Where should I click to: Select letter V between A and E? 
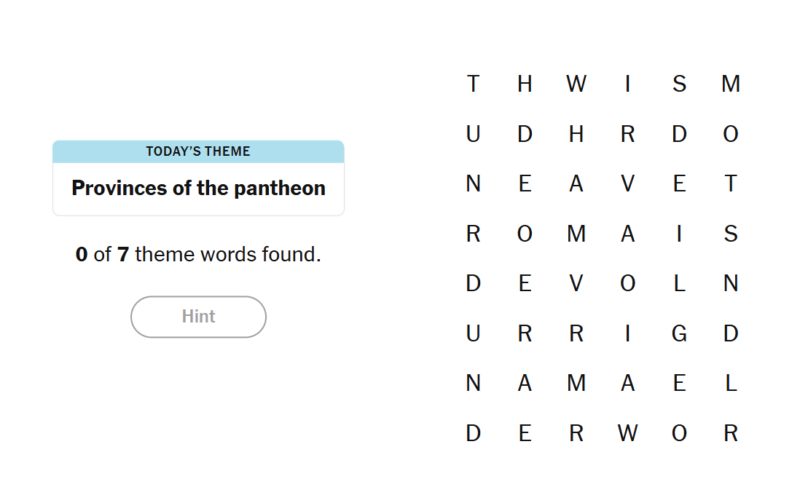[x=627, y=184]
